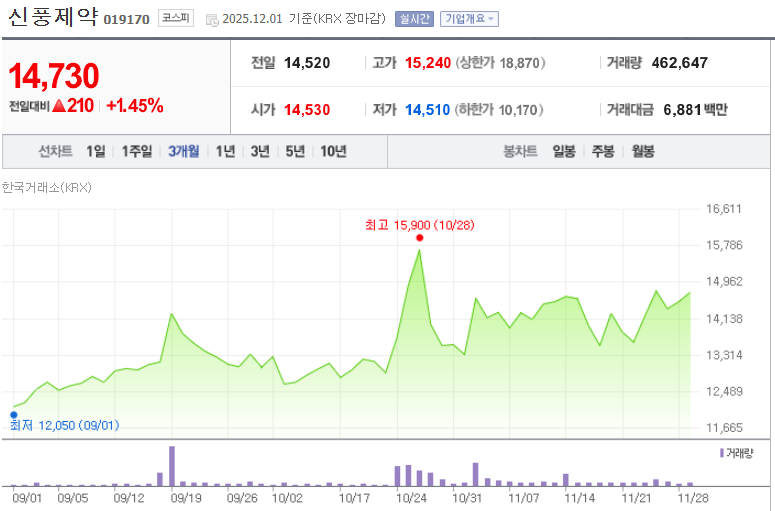Switch to 월봉 candle chart
This screenshot has height=511, width=775.
click(x=643, y=151)
